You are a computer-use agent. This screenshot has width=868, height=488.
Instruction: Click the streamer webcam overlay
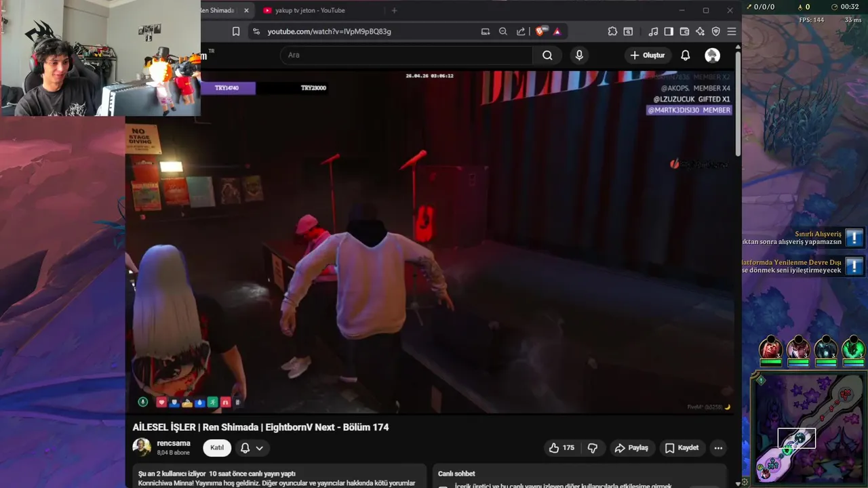click(100, 58)
